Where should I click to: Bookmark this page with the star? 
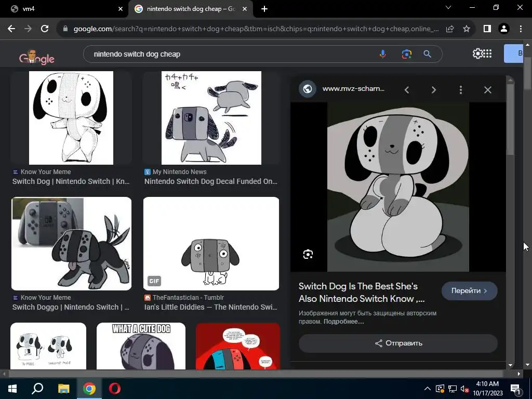coord(467,29)
